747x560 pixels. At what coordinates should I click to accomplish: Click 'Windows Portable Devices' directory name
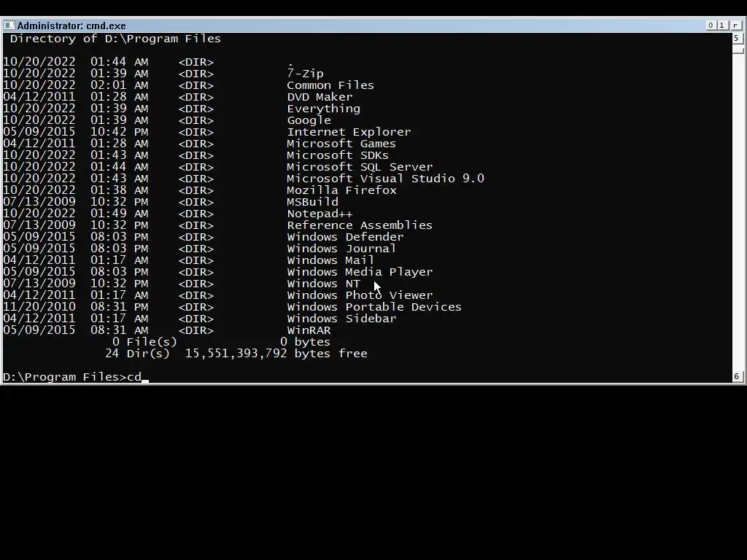pyautogui.click(x=374, y=307)
